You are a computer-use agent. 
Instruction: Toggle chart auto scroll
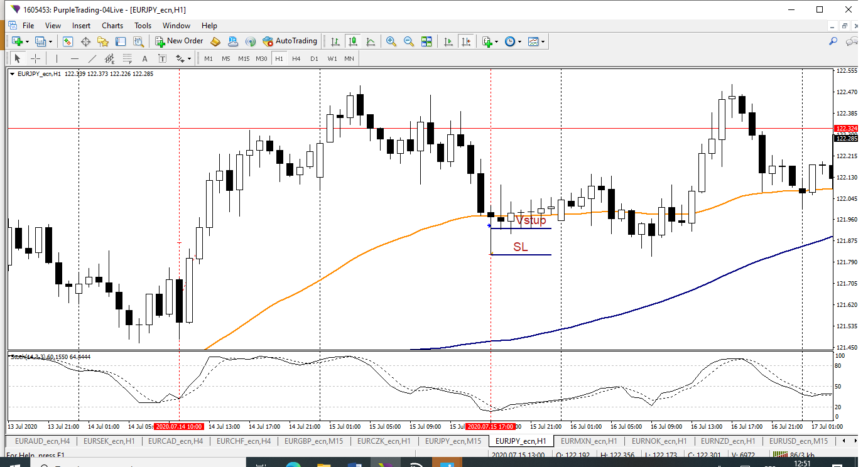click(x=448, y=41)
